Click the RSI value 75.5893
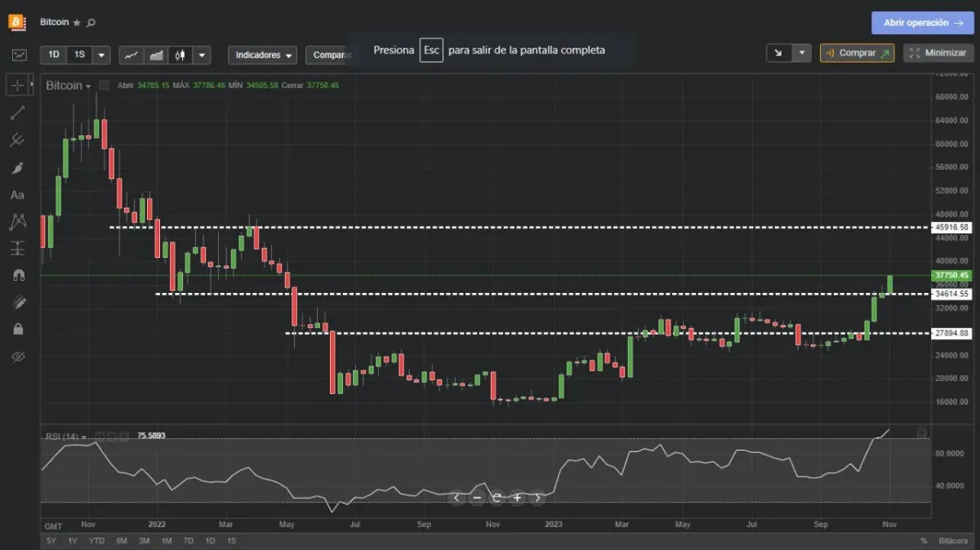Viewport: 980px width, 550px height. [x=151, y=437]
